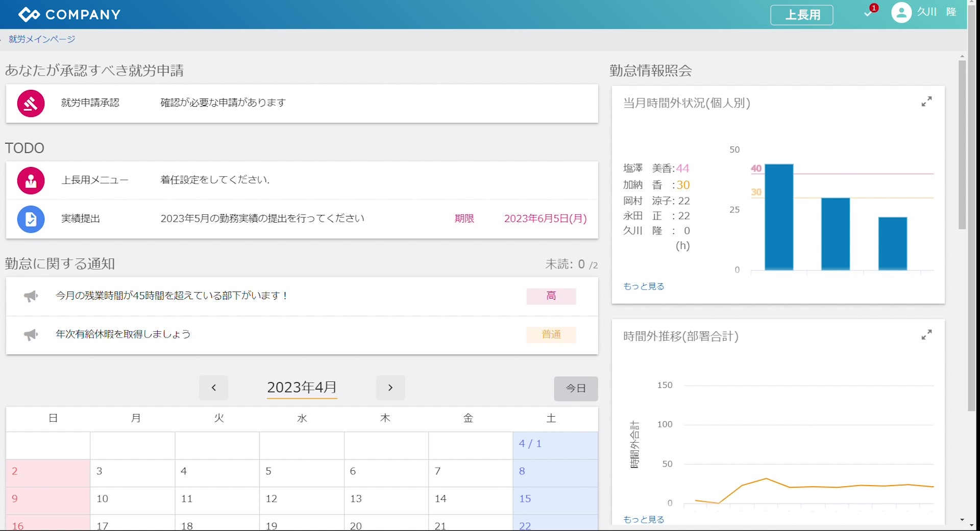Click the 普通 priority tag
Image resolution: width=980 pixels, height=531 pixels.
click(x=551, y=335)
